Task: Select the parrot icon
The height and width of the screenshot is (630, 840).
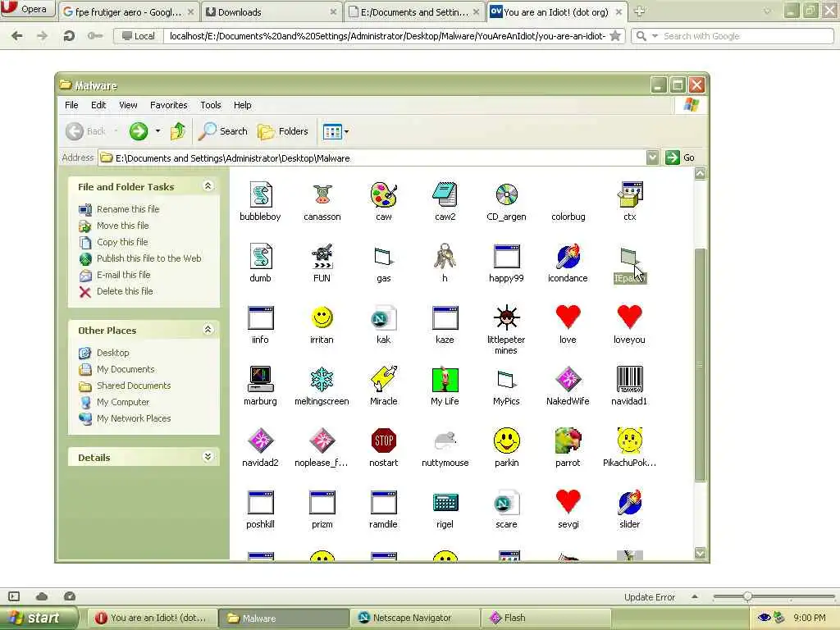Action: [568, 441]
